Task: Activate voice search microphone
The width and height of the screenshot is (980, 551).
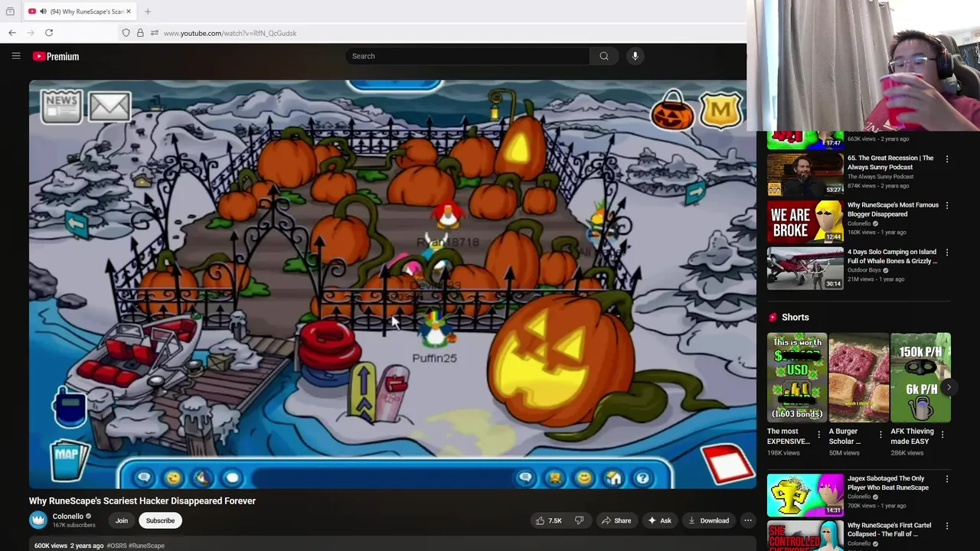Action: pyautogui.click(x=635, y=56)
